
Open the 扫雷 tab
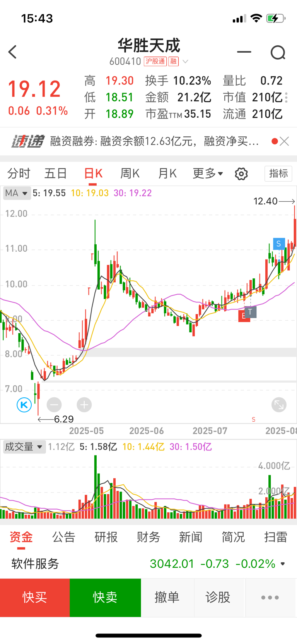click(x=276, y=537)
